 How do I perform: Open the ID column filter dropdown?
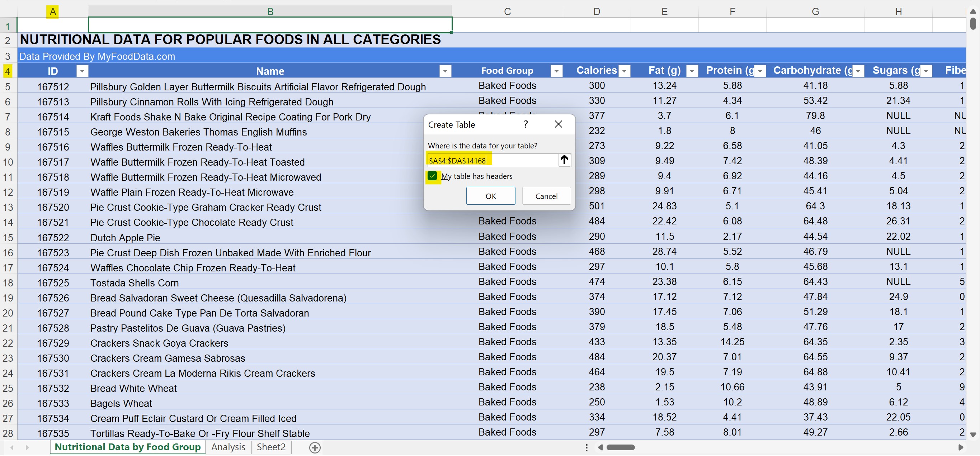tap(82, 71)
